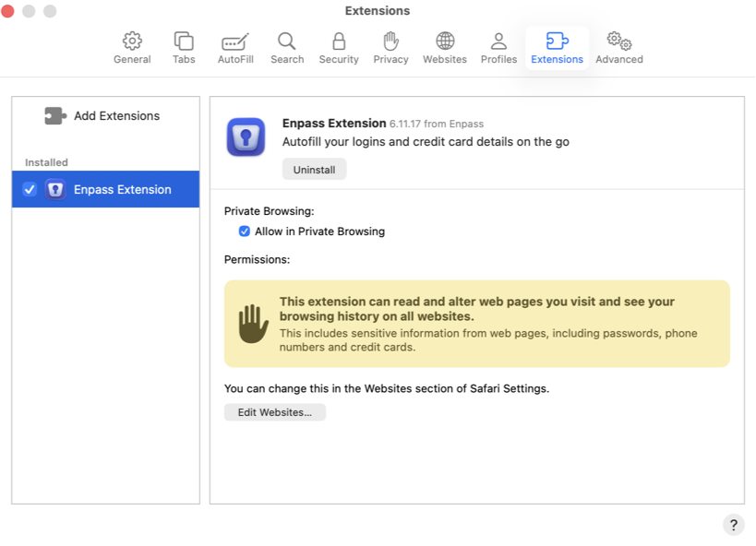Close the Extensions window with red button
The image size is (756, 546).
7,10
